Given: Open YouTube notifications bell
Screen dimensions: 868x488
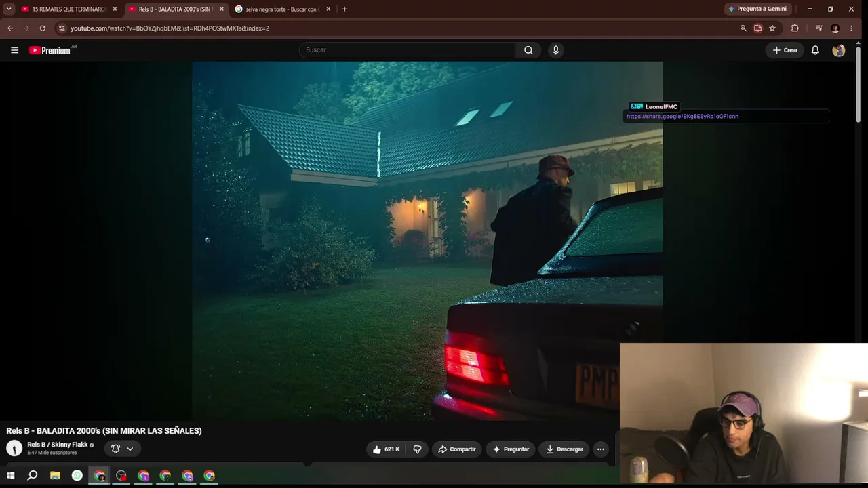Looking at the screenshot, I should [815, 50].
